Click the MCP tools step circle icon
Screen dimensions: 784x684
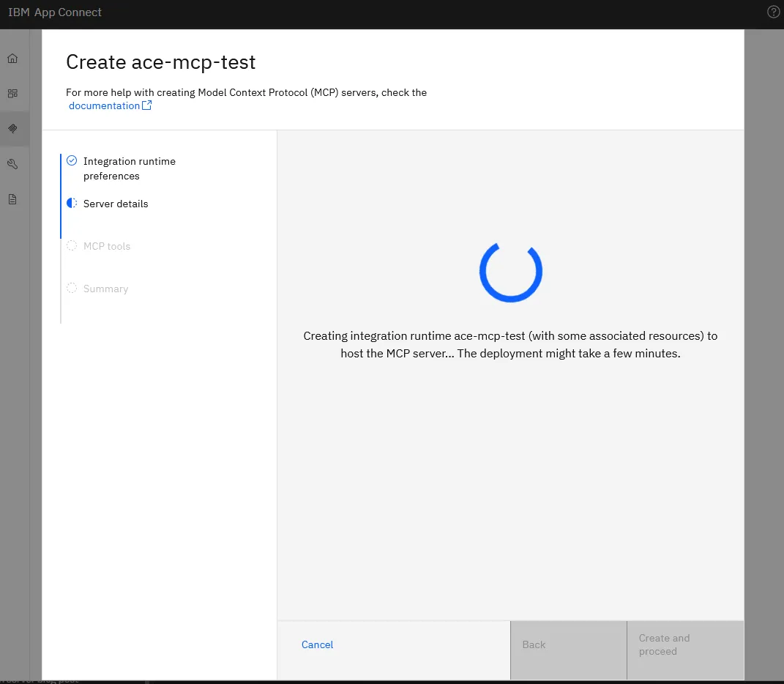pos(72,245)
